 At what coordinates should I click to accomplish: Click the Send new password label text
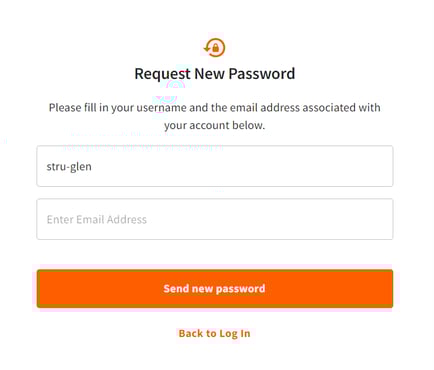pyautogui.click(x=214, y=288)
